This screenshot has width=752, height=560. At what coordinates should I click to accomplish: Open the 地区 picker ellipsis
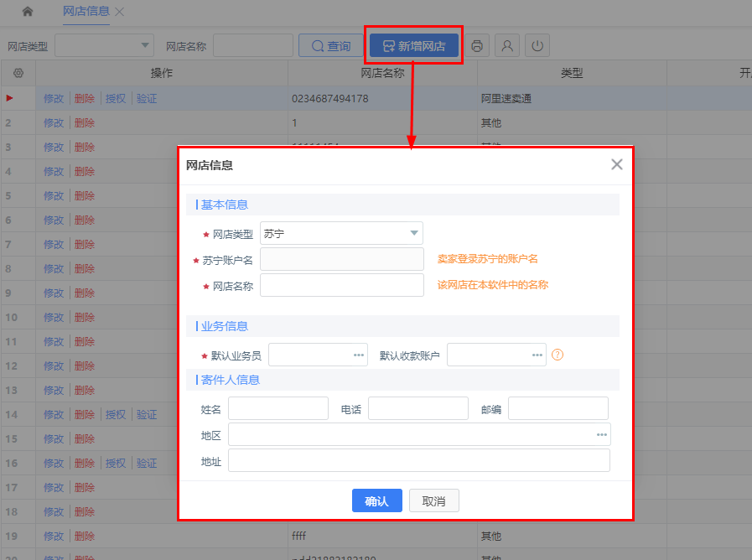click(602, 434)
